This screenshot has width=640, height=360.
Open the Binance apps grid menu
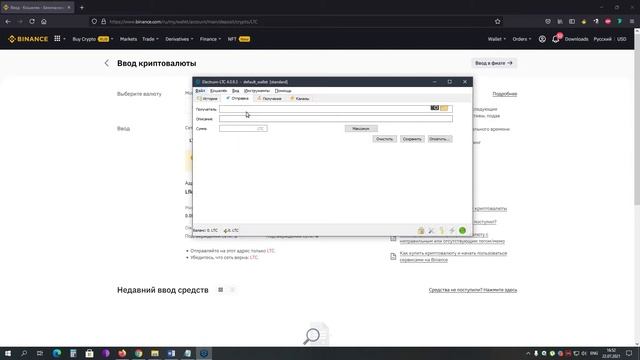click(x=58, y=39)
